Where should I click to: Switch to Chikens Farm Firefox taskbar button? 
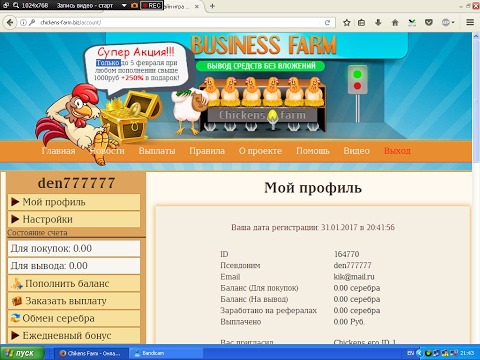click(x=91, y=353)
